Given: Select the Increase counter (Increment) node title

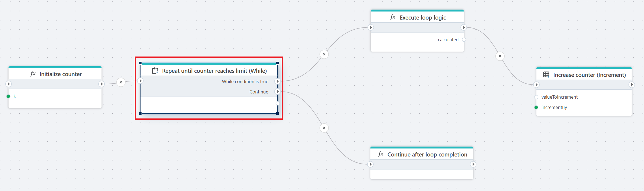Looking at the screenshot, I should coord(589,75).
